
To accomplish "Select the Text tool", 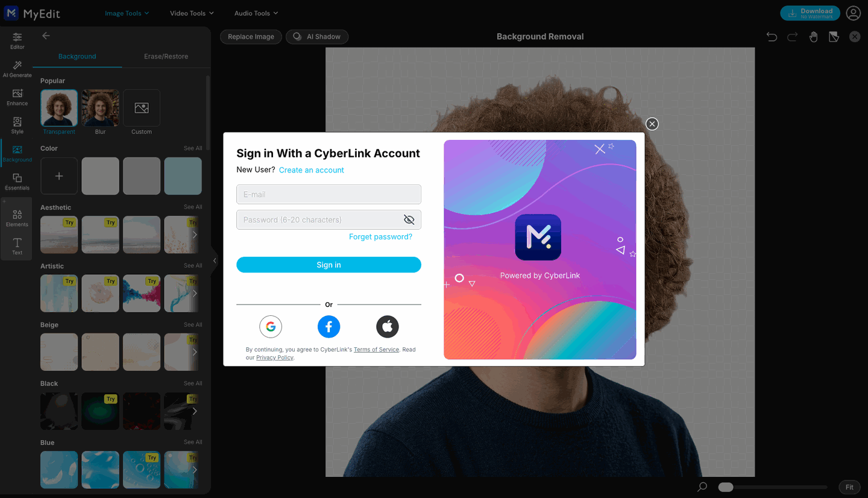I will point(17,246).
